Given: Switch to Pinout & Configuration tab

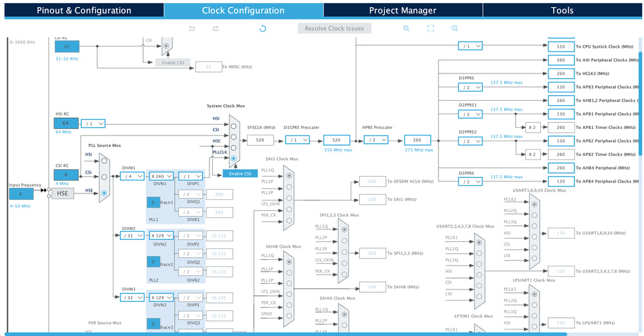Looking at the screenshot, I should 84,10.
